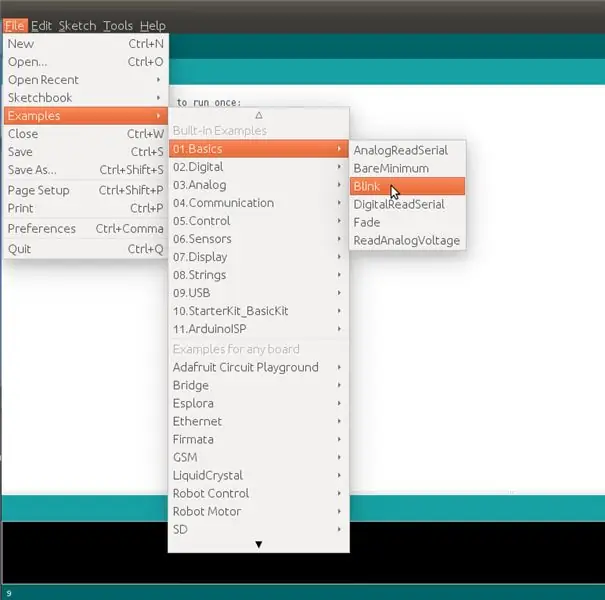Expand Robot Motor examples
Screen dimensions: 605x600
(x=259, y=512)
